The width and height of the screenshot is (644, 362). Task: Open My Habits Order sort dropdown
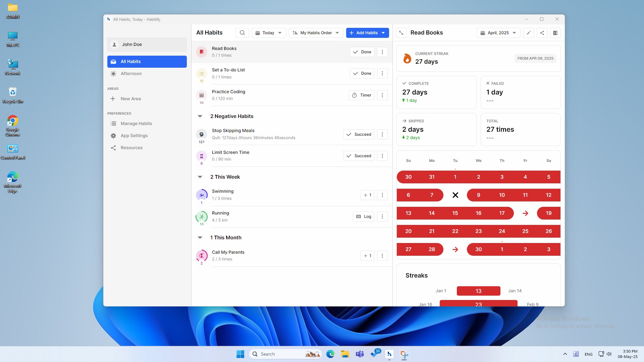click(316, 33)
